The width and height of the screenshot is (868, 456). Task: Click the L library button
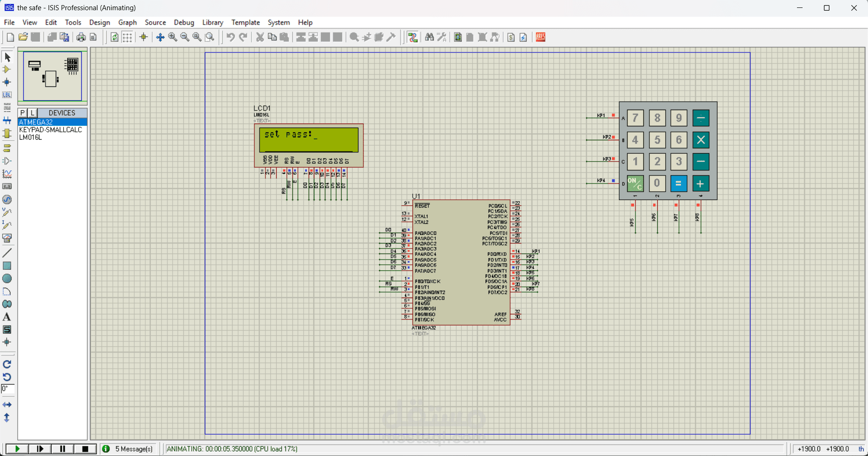tap(32, 113)
